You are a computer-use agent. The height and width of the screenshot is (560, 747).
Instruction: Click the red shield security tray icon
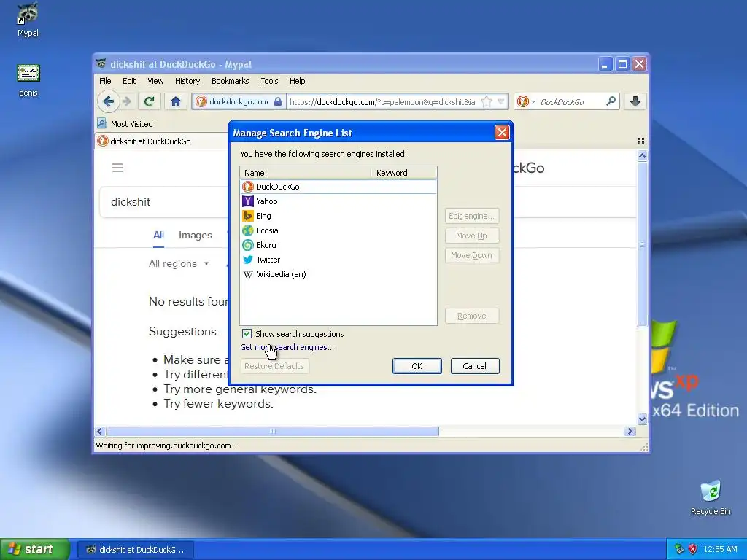(x=693, y=549)
